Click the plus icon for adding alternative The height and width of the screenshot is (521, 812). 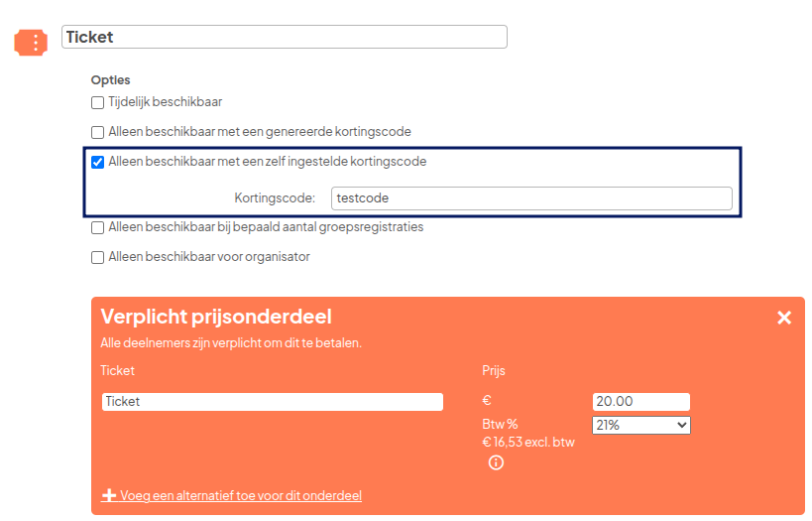(x=109, y=495)
